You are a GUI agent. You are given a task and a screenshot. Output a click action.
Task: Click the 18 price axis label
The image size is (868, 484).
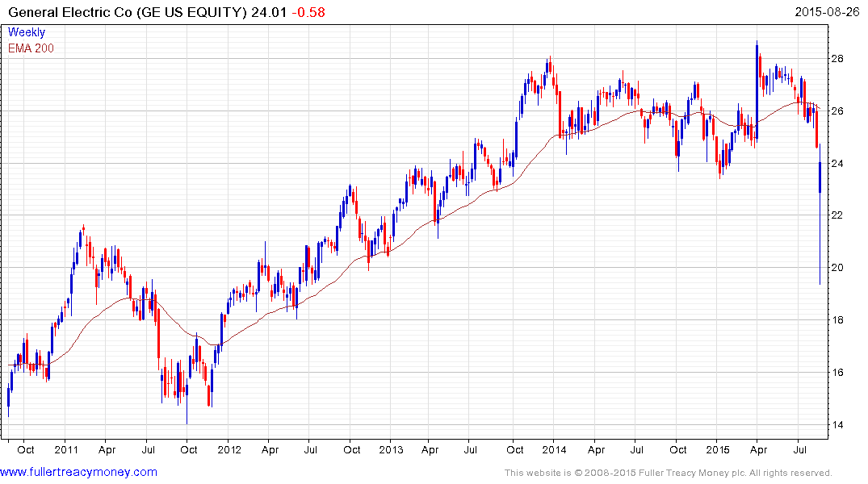tap(837, 320)
